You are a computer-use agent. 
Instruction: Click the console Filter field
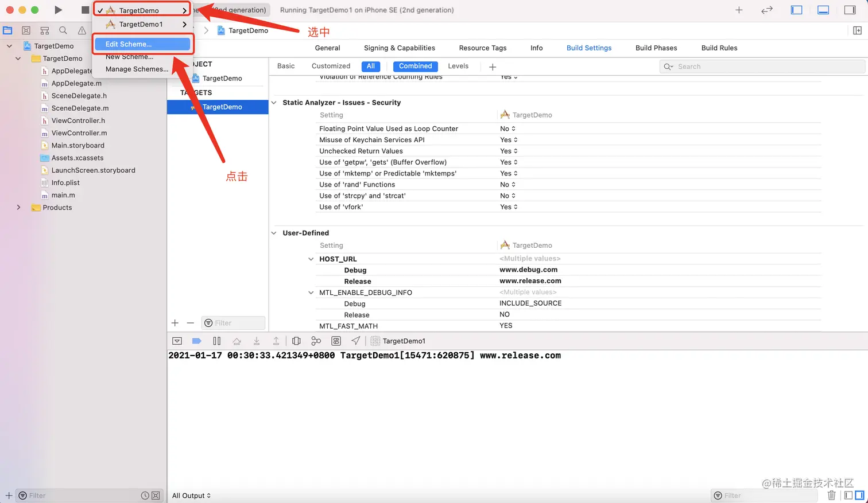click(764, 496)
